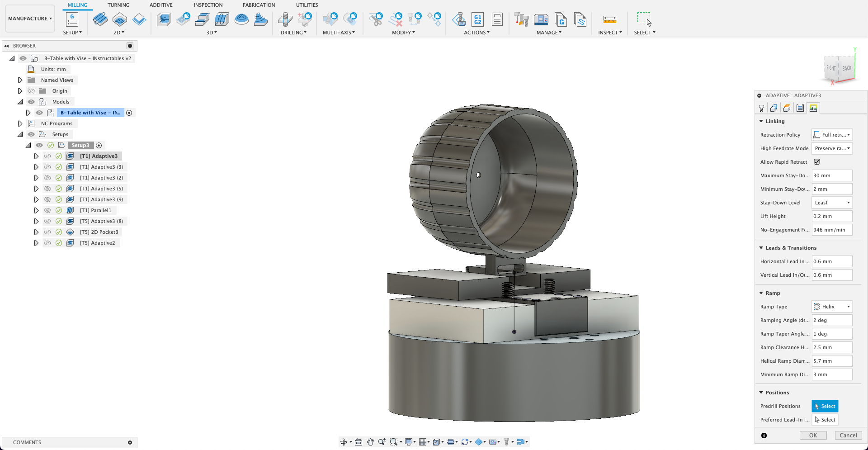Select the 3D Adaptive Clearing tool icon
Image resolution: width=868 pixels, height=450 pixels.
tap(164, 19)
